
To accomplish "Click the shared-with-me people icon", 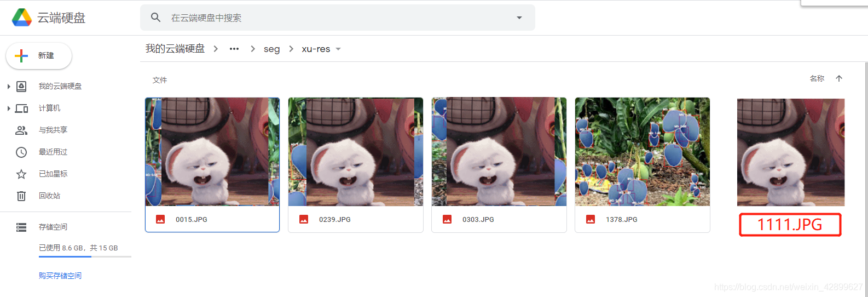I will pos(21,130).
